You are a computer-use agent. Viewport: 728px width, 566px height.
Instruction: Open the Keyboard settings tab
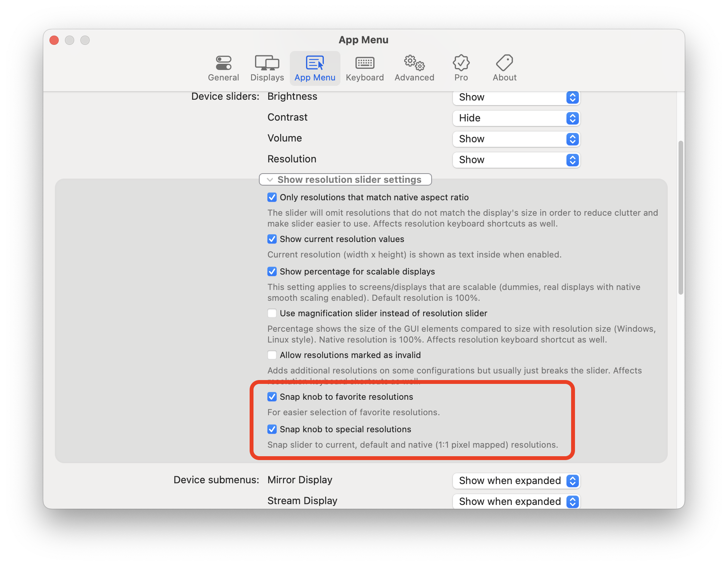365,68
